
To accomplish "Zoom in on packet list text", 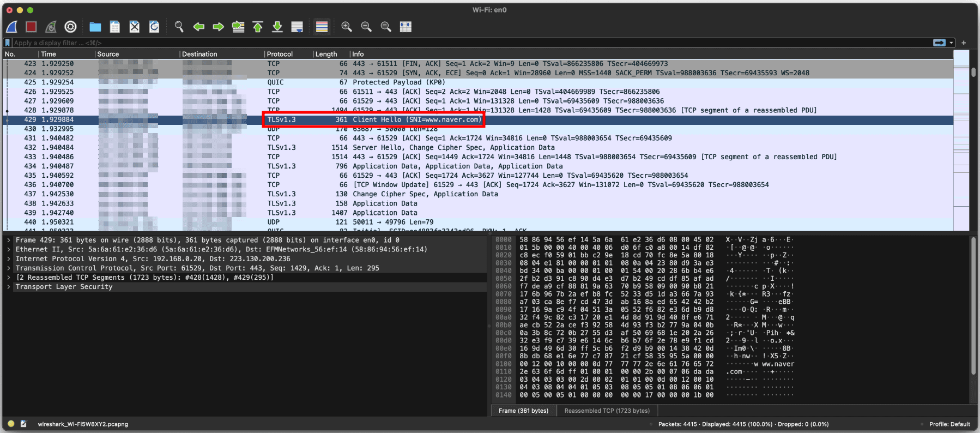I will tap(346, 27).
